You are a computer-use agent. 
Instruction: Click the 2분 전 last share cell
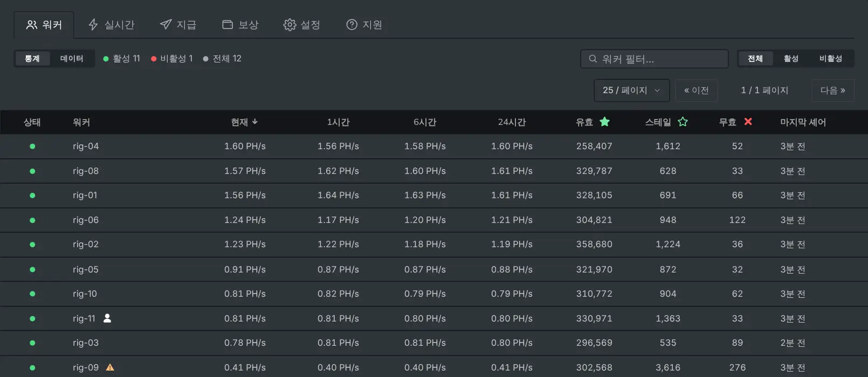(793, 343)
